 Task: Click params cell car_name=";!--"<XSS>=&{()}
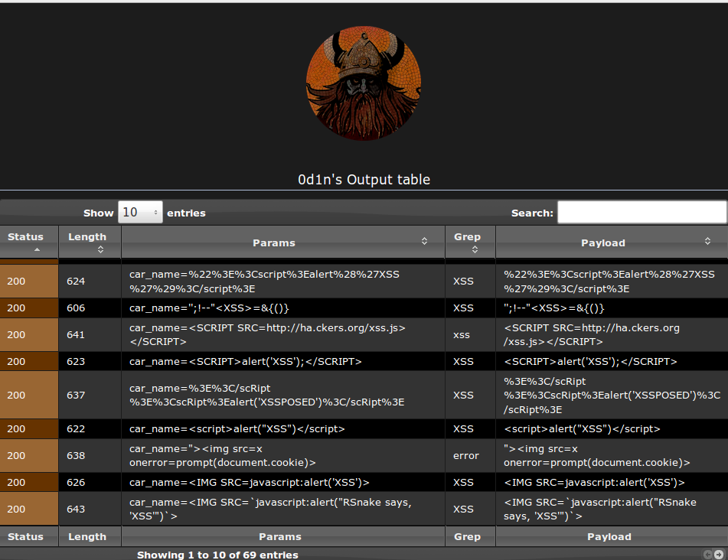coord(283,308)
